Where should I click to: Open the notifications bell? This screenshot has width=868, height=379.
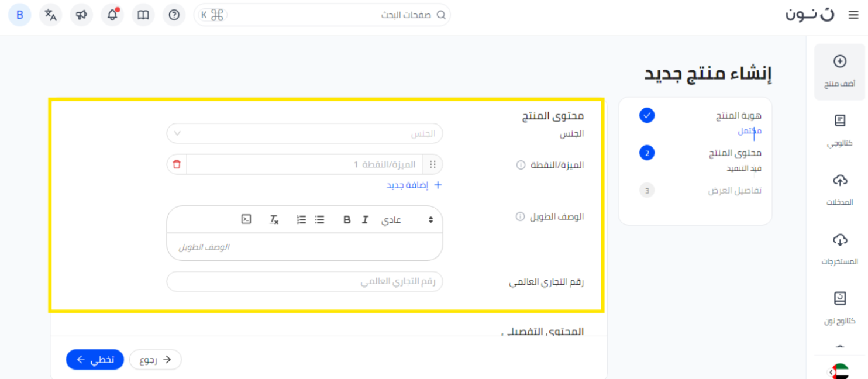(112, 15)
